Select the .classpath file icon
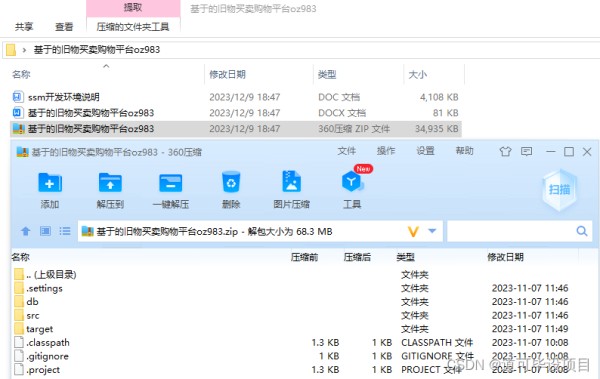This screenshot has width=600, height=379. pyautogui.click(x=19, y=342)
